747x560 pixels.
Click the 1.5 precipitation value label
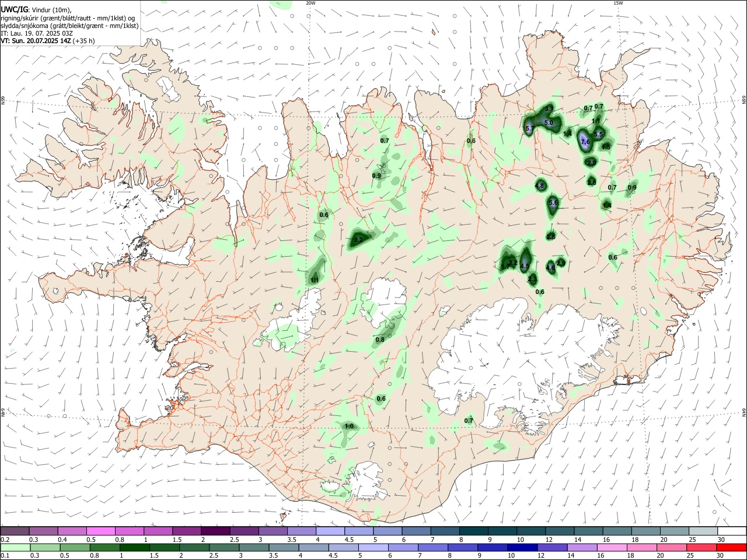click(x=606, y=147)
